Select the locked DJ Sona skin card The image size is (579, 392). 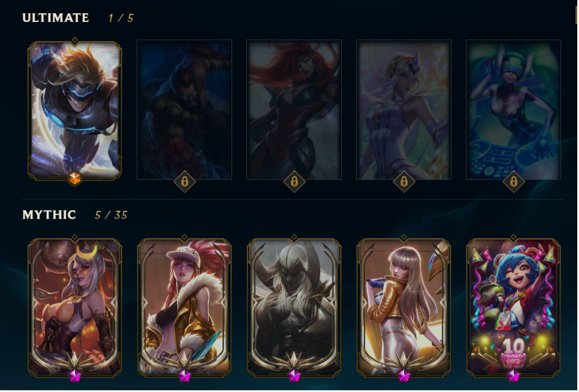(514, 110)
